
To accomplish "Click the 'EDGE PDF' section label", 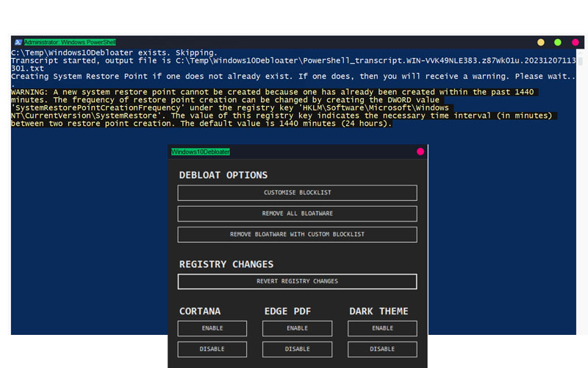I will point(287,311).
